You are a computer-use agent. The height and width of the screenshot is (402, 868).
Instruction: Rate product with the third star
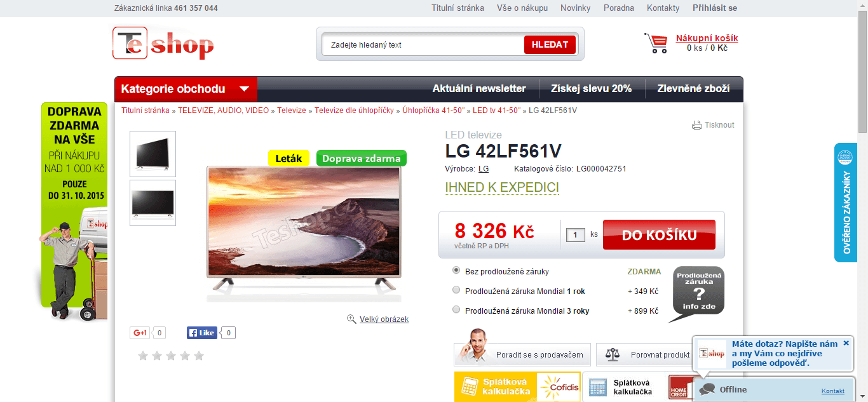point(171,356)
